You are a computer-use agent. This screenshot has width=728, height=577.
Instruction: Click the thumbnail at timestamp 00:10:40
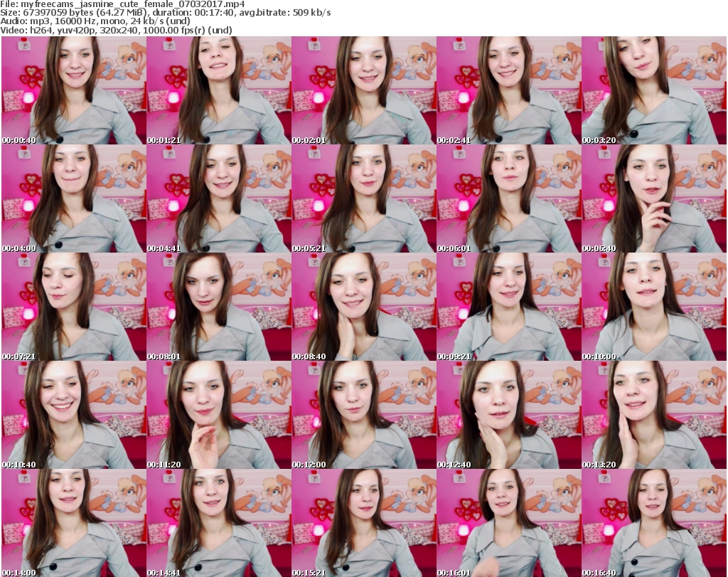(74, 415)
